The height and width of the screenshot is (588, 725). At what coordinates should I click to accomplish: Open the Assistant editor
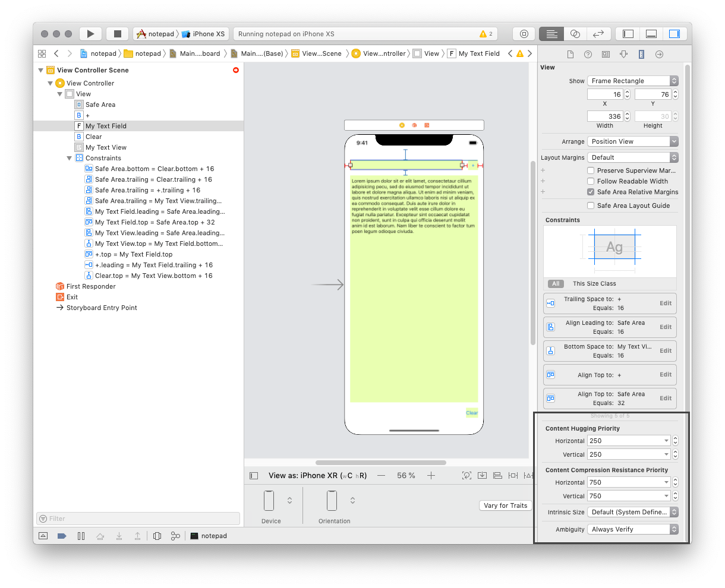(x=575, y=34)
